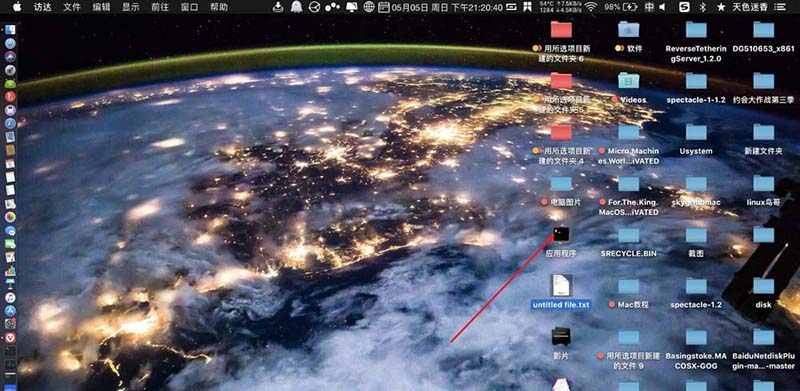Screen dimensions: 800x391
Task: Select the Mac教程 folder
Action: pyautogui.click(x=629, y=286)
